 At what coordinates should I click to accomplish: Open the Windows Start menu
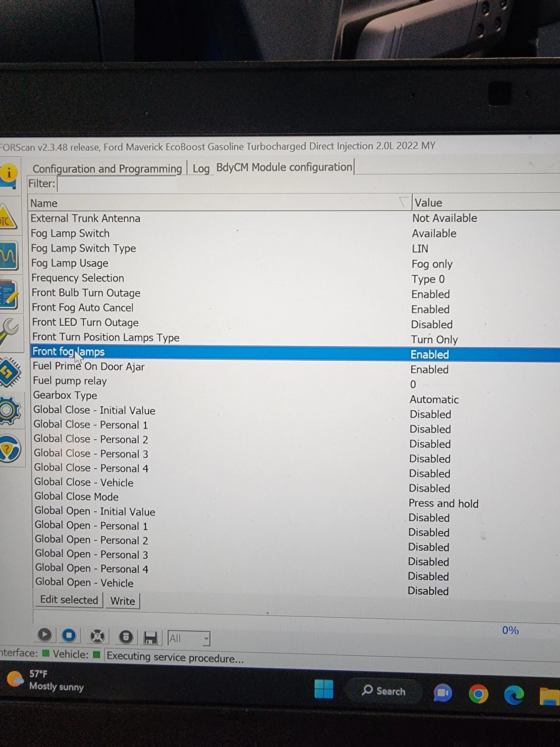(324, 689)
